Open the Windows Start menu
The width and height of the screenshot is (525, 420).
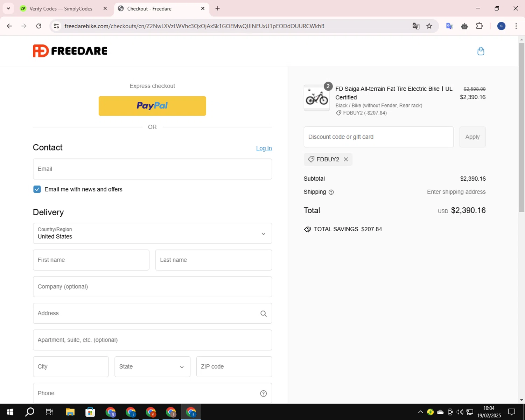[10, 412]
